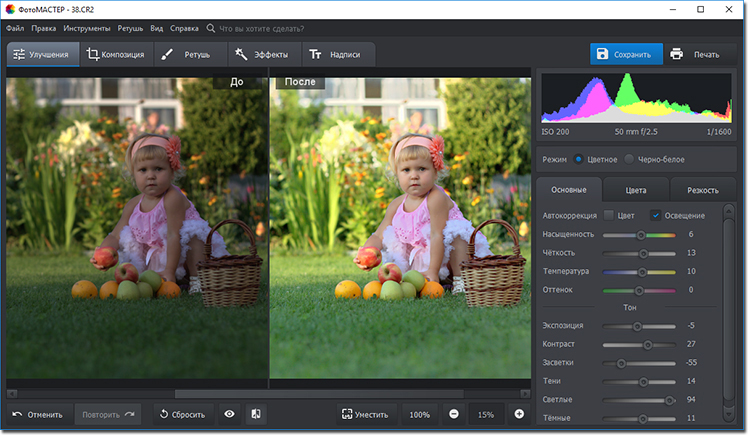Click the zoom out minus icon
Screen dimensions: 750x436
pos(453,414)
